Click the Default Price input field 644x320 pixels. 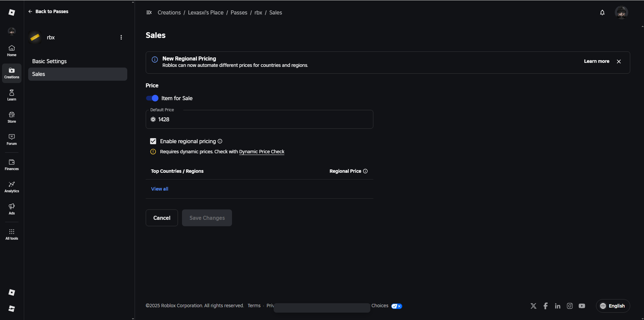260,119
